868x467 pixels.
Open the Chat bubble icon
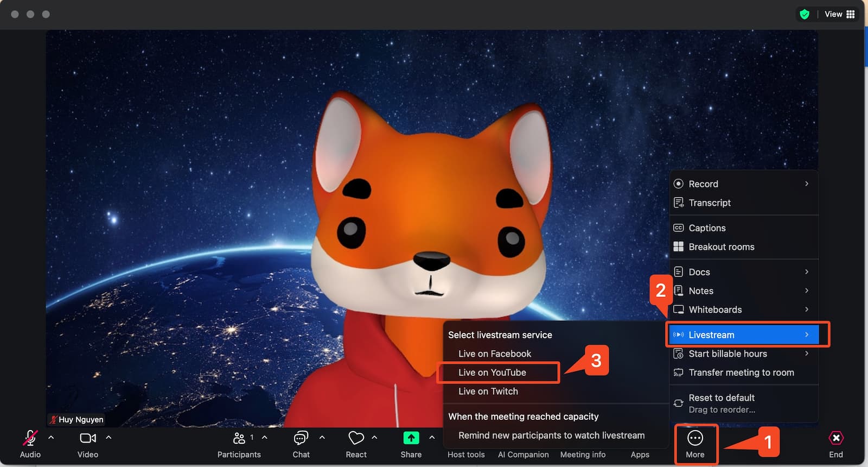[301, 438]
